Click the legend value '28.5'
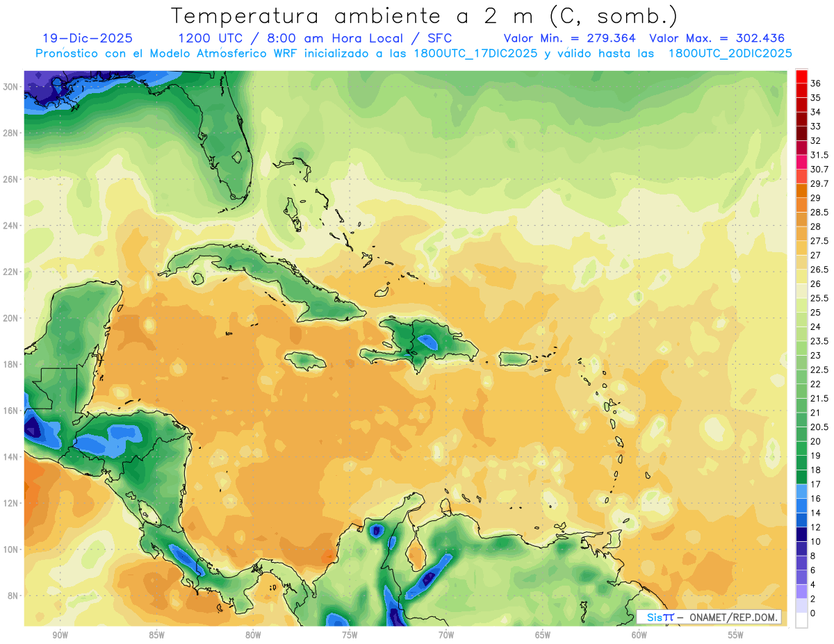Screen dimensions: 834x644 click(x=819, y=212)
